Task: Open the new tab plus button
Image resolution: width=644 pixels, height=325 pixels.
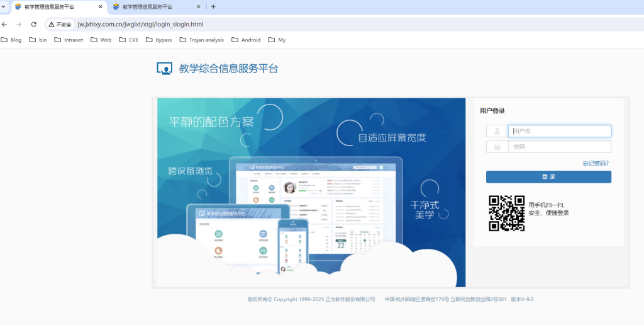Action: 213,7
